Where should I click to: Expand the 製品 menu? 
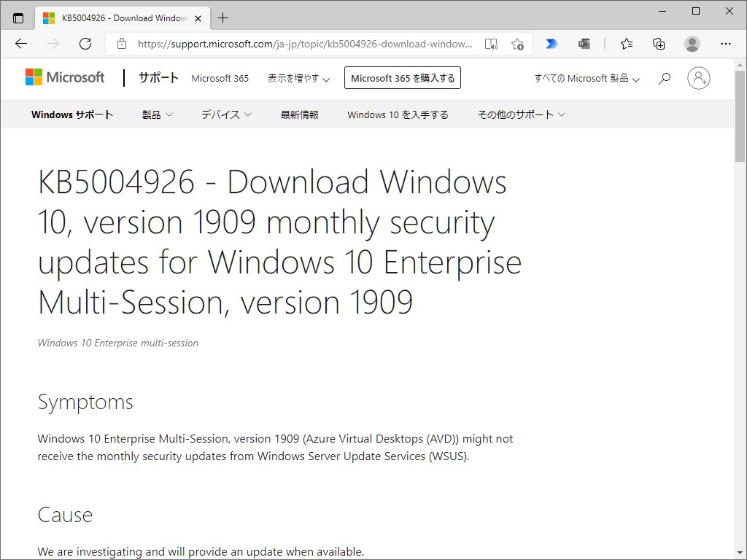(x=158, y=114)
